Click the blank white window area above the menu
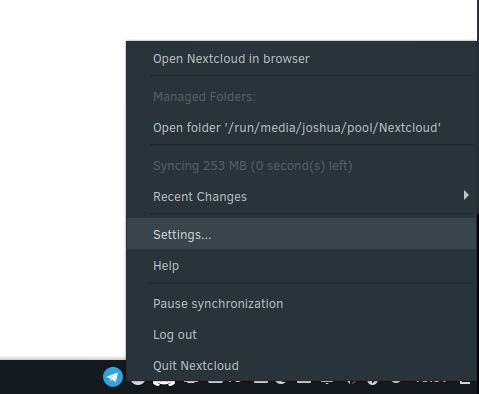This screenshot has width=479, height=394. pyautogui.click(x=238, y=20)
